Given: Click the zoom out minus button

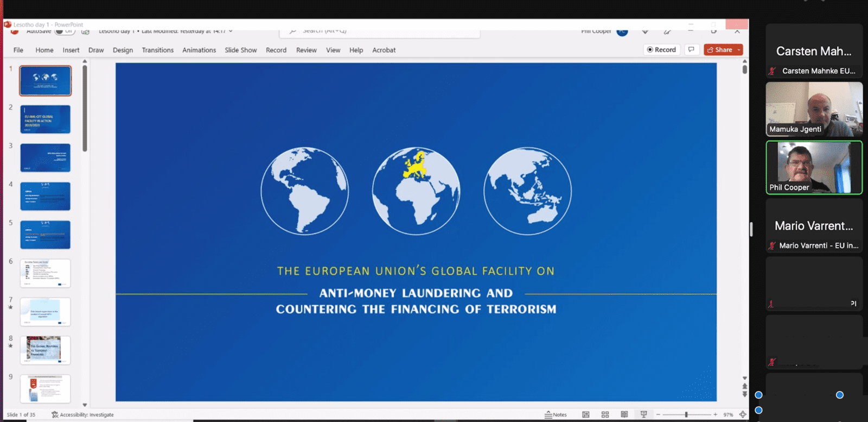Looking at the screenshot, I should (658, 414).
